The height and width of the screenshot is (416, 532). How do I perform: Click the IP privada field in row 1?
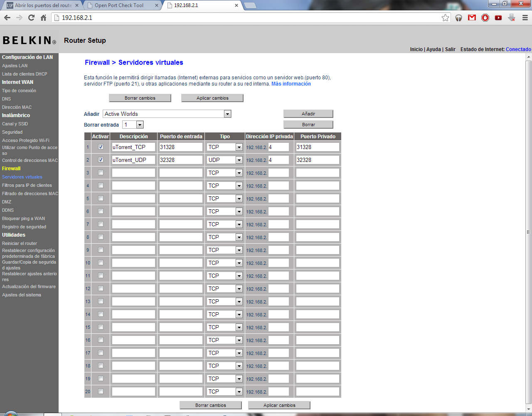tap(278, 147)
